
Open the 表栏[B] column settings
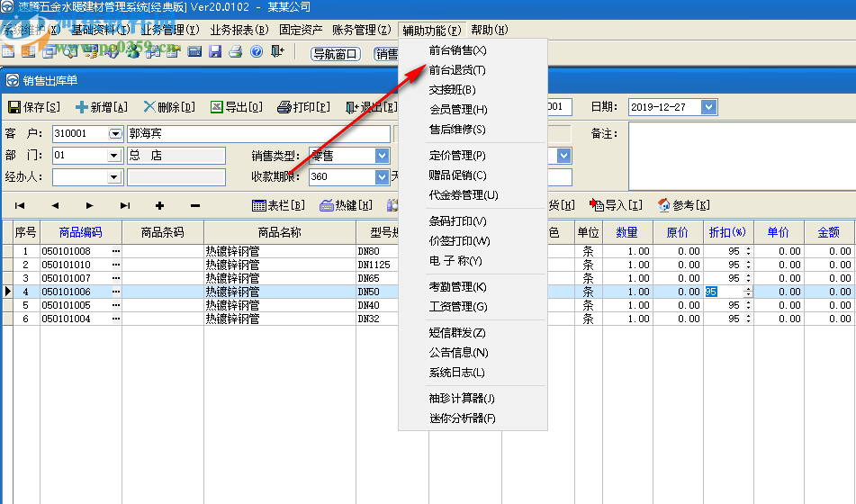pyautogui.click(x=278, y=205)
